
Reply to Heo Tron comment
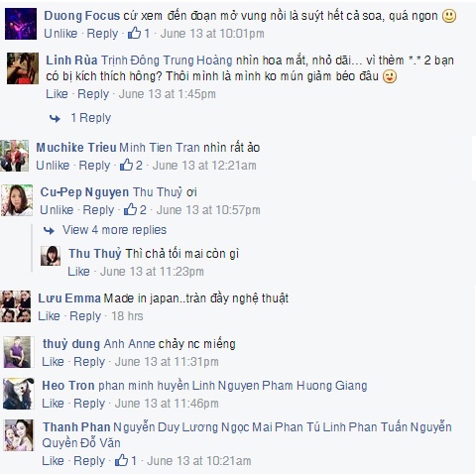tap(89, 404)
